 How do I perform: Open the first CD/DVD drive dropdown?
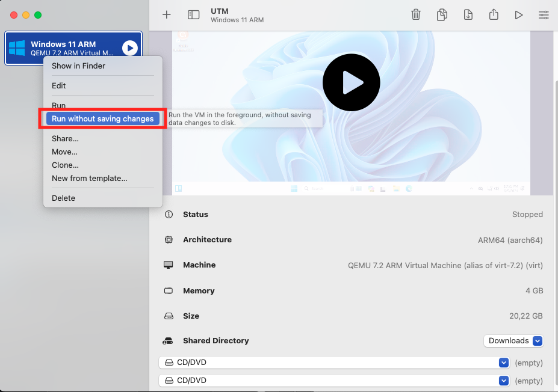click(x=334, y=363)
